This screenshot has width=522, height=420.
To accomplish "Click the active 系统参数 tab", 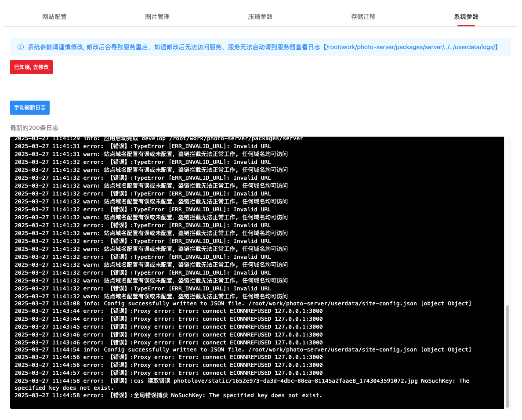I will tap(466, 17).
